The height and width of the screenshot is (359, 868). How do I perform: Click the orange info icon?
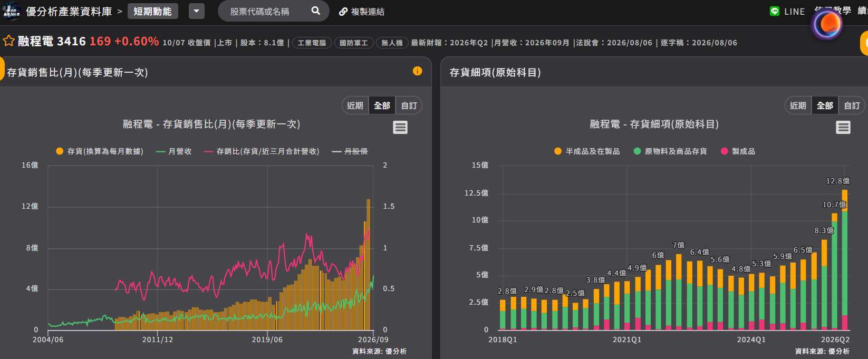[x=417, y=71]
